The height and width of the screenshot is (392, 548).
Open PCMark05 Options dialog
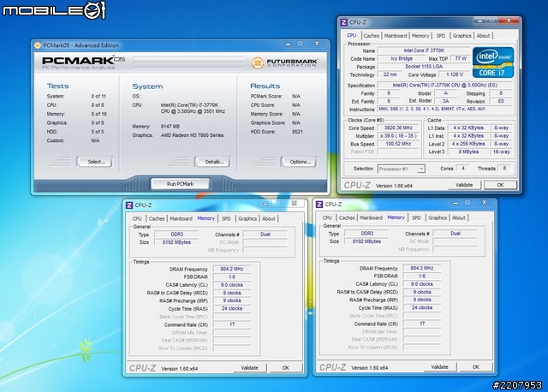[299, 162]
